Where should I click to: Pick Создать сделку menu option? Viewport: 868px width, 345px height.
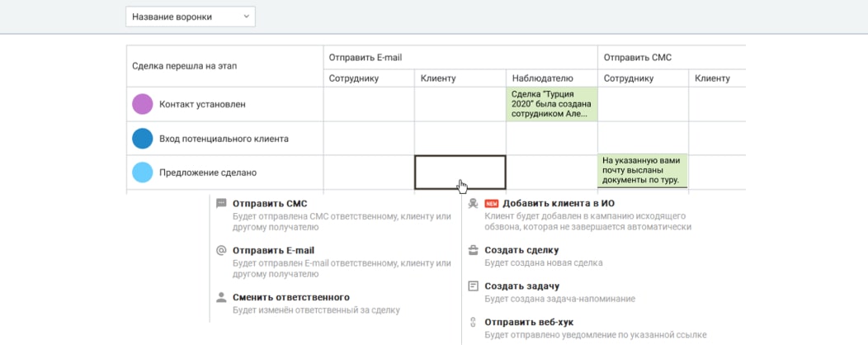coord(521,250)
